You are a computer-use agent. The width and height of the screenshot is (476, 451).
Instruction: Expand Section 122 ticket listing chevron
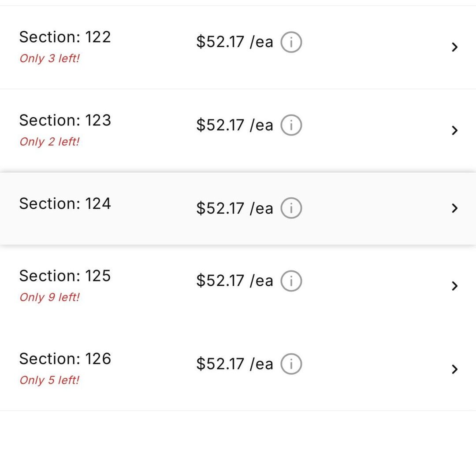point(455,47)
